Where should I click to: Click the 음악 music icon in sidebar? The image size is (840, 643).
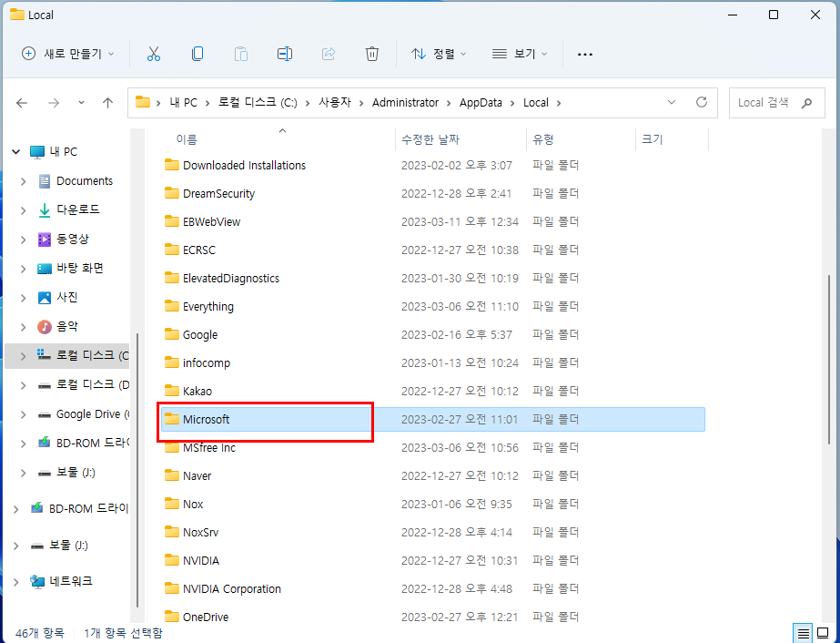point(45,326)
